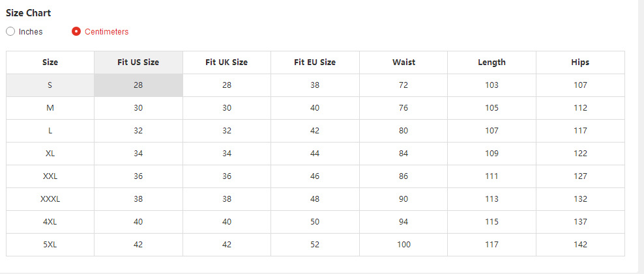Select the Centimeters radio button
The image size is (644, 274).
point(76,31)
